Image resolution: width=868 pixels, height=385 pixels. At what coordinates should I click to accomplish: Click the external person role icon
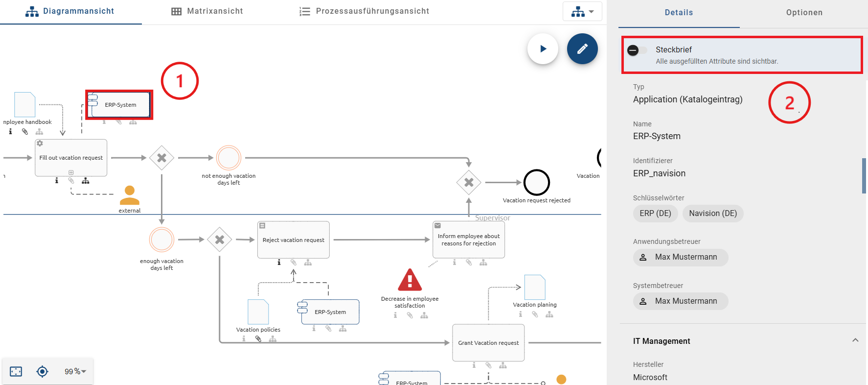[130, 195]
